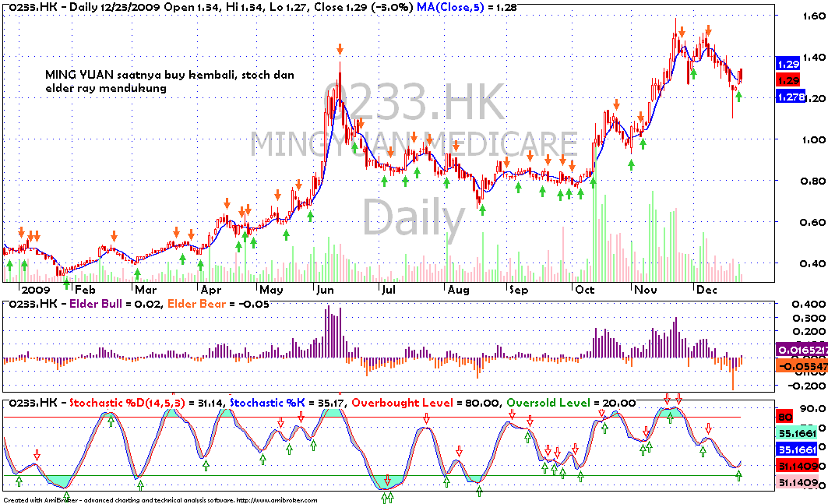Click the MING YUAN saatnya buy kembali annotation
The image size is (828, 504).
[x=170, y=81]
